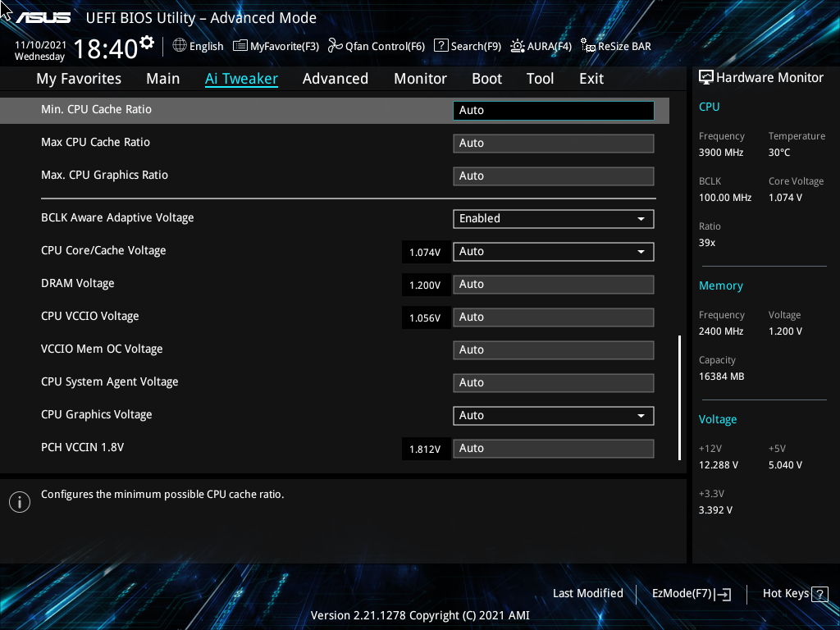Click the English language button
The height and width of the screenshot is (630, 840).
199,46
